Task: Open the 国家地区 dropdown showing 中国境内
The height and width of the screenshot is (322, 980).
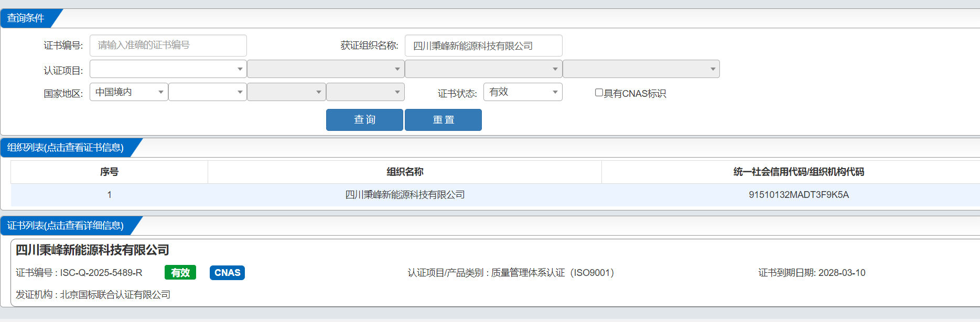Action: (129, 92)
